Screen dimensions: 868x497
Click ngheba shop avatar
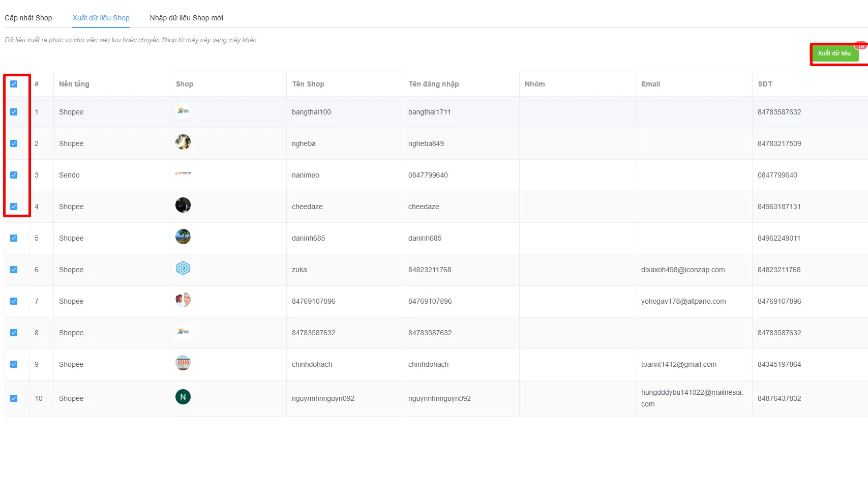point(183,142)
